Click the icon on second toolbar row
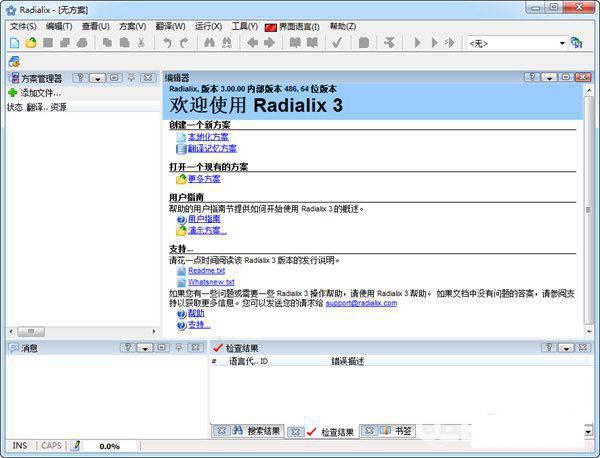Screen dimensions: 600x458 click(14, 62)
